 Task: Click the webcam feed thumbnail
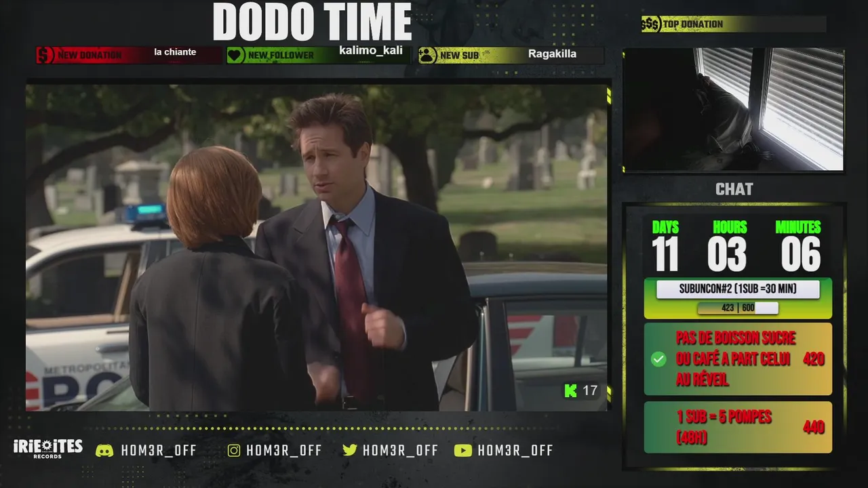734,109
